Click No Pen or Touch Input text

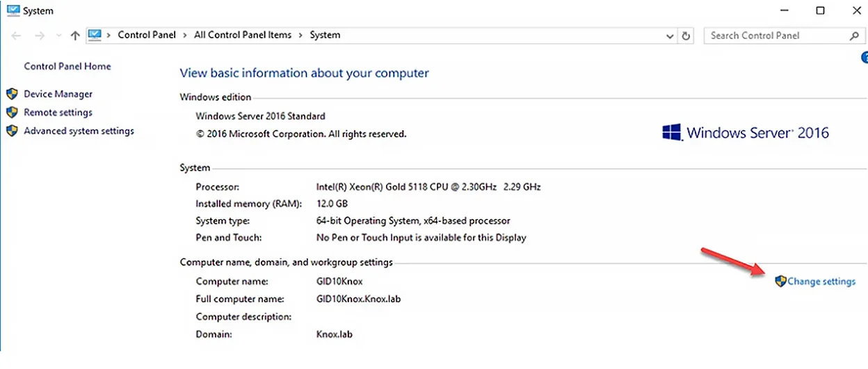(421, 237)
